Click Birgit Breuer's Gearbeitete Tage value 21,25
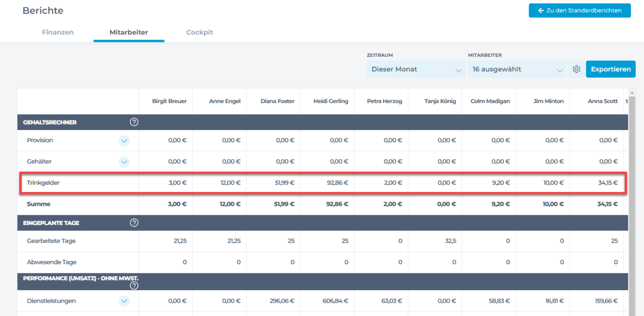 [x=180, y=241]
